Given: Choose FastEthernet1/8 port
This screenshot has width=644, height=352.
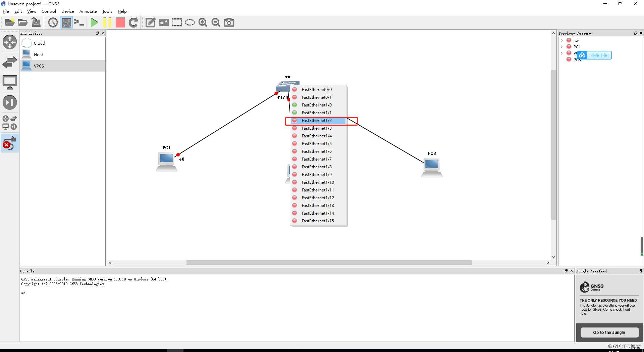Looking at the screenshot, I should pyautogui.click(x=318, y=167).
